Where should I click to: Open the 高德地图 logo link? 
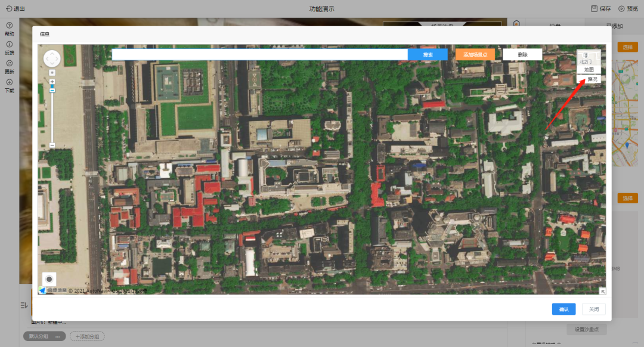pos(53,290)
